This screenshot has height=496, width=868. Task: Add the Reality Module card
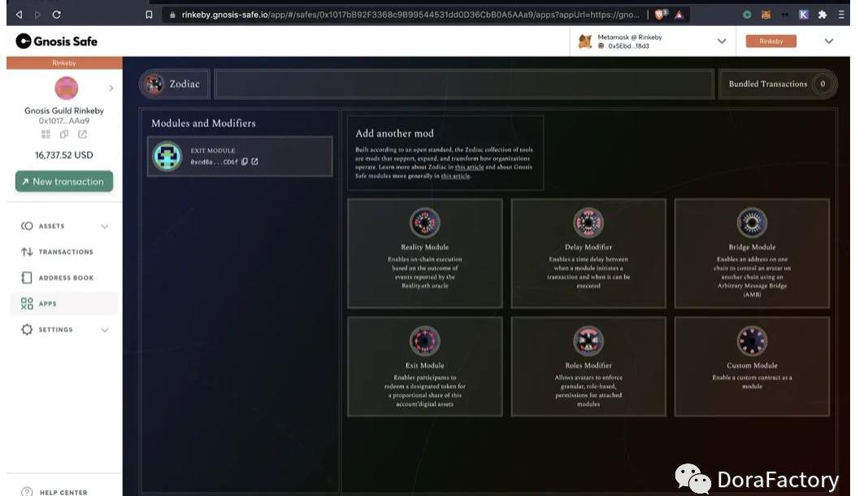click(424, 253)
